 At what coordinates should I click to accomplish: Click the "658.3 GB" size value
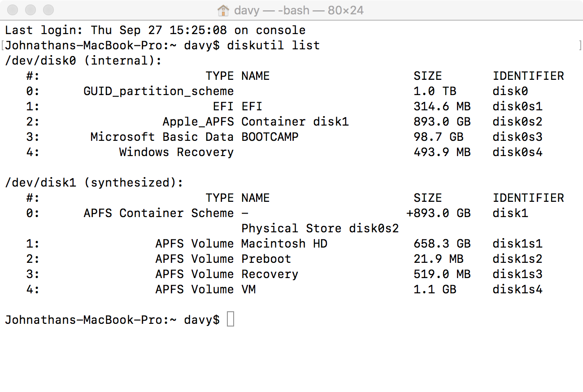(x=442, y=244)
